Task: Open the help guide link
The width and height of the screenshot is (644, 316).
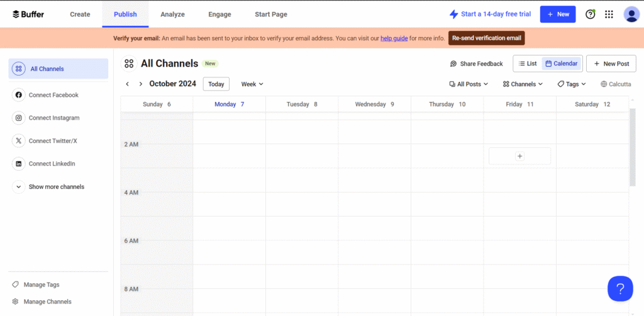Action: [x=394, y=38]
